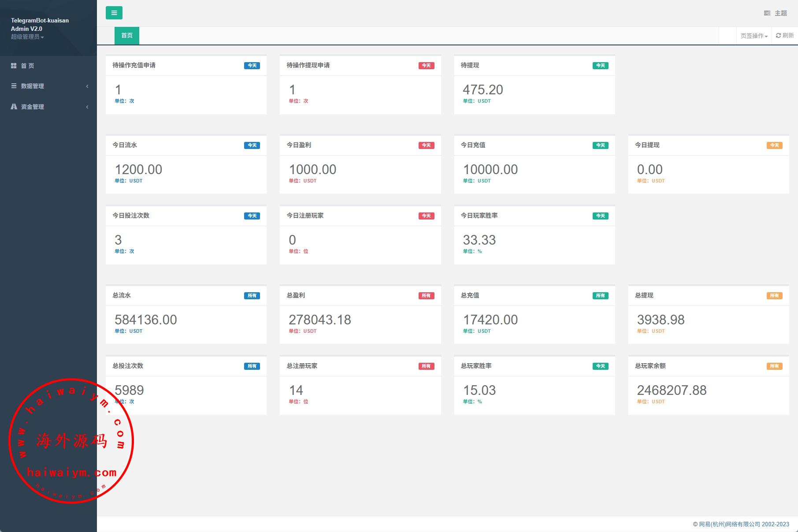Click the 数据管理 list icon
This screenshot has height=532, width=798.
[x=14, y=86]
